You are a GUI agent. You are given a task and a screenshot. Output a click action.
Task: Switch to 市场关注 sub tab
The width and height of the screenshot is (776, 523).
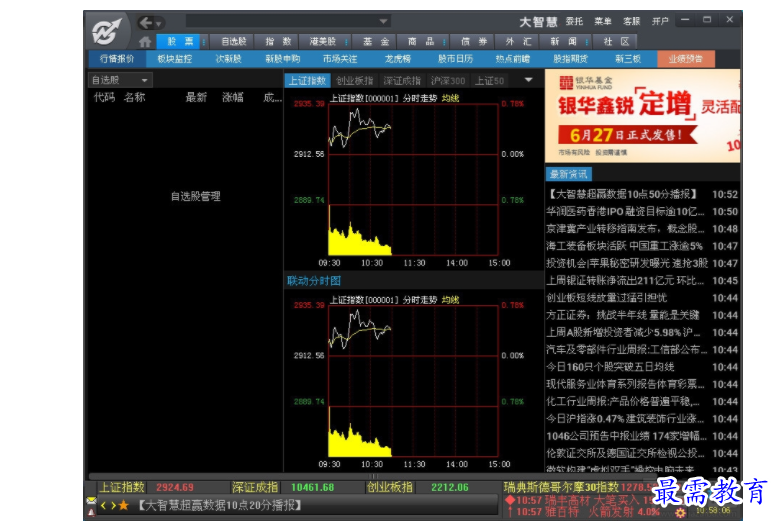point(340,59)
